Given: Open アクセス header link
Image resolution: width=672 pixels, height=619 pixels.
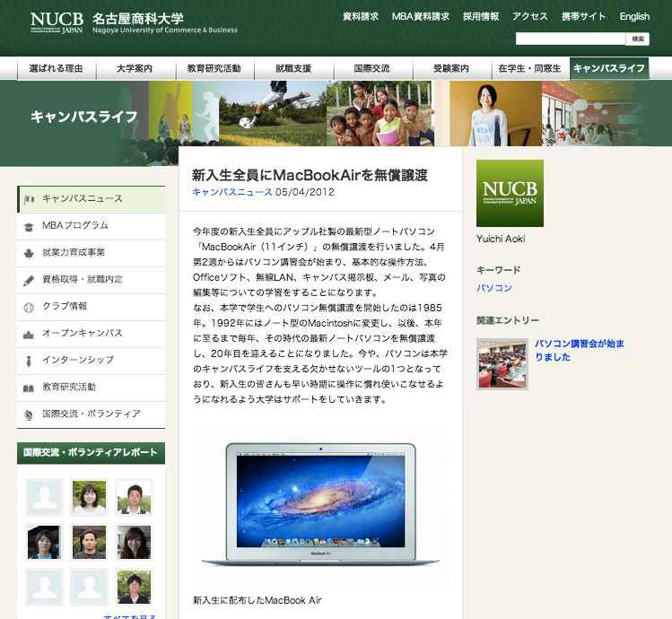Looking at the screenshot, I should [530, 17].
